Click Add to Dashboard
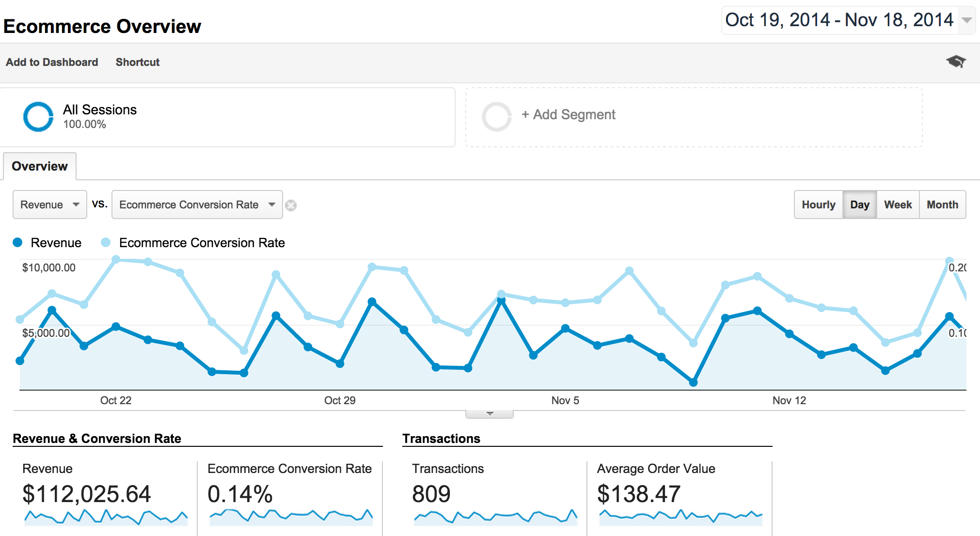980x536 pixels. (x=52, y=62)
